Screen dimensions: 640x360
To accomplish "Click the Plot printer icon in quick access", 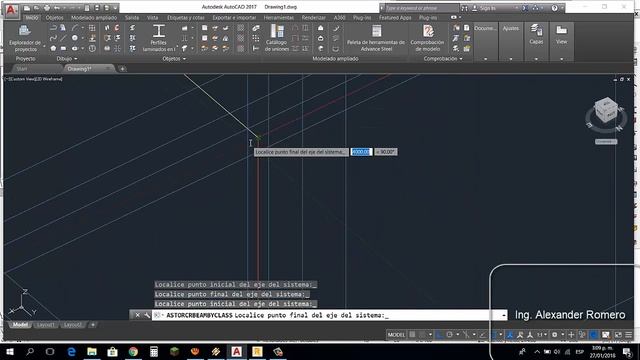I will pyautogui.click(x=47, y=8).
